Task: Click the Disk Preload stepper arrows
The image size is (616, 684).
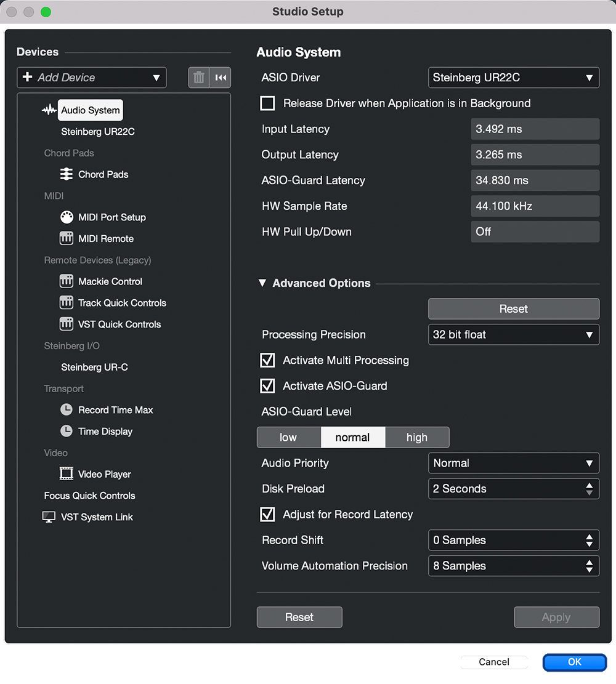Action: [589, 489]
